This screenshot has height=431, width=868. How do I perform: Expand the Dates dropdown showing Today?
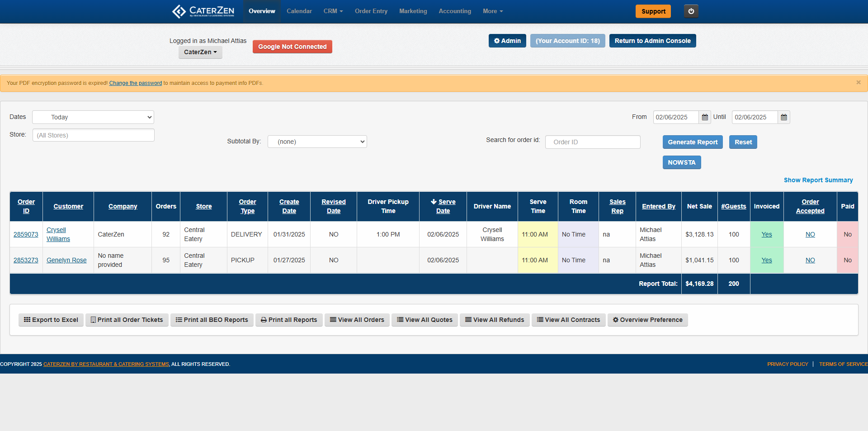(x=93, y=117)
